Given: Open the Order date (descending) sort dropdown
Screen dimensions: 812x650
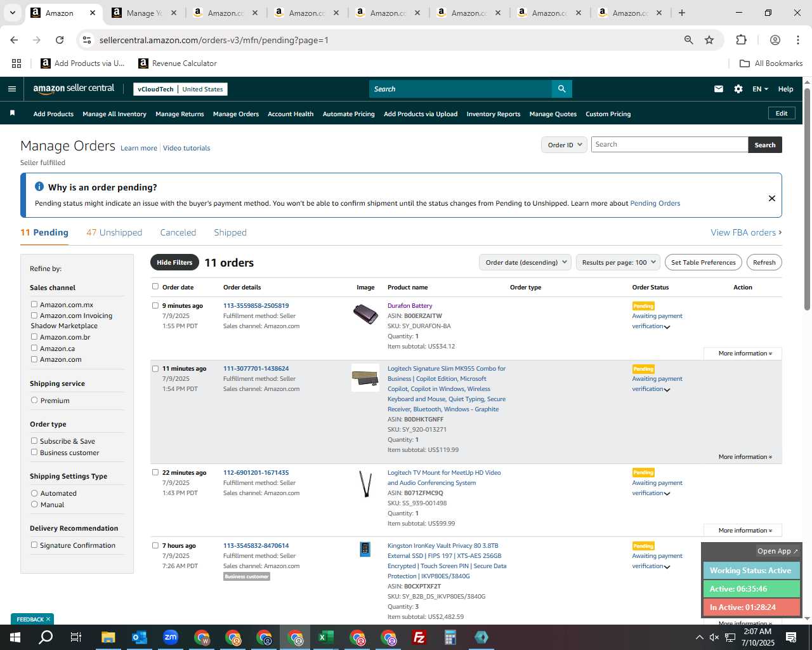Looking at the screenshot, I should (x=525, y=262).
